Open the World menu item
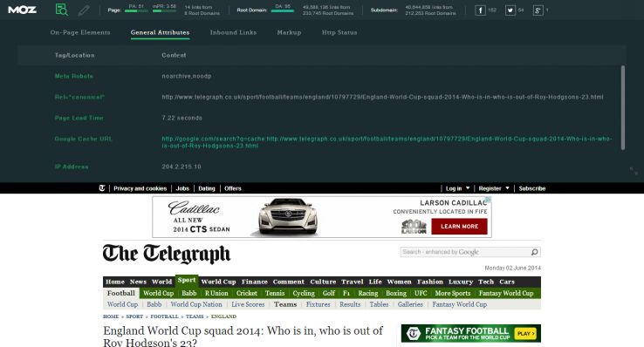 pos(161,282)
